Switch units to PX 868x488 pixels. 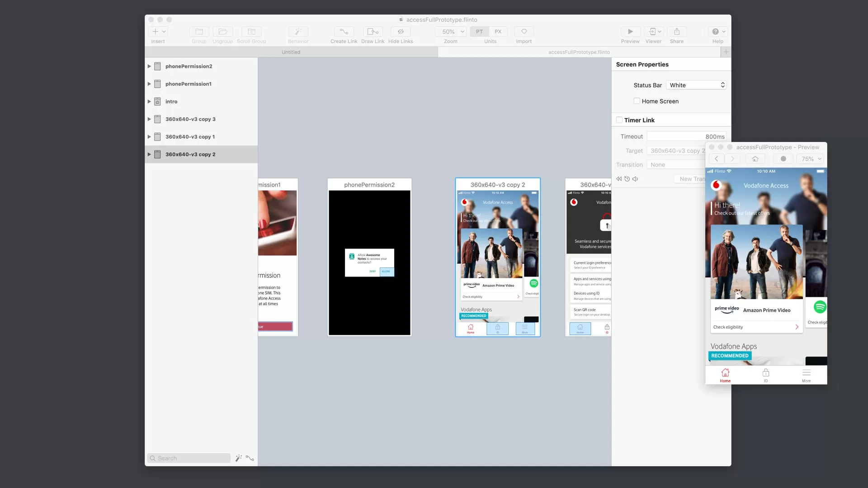click(x=498, y=32)
